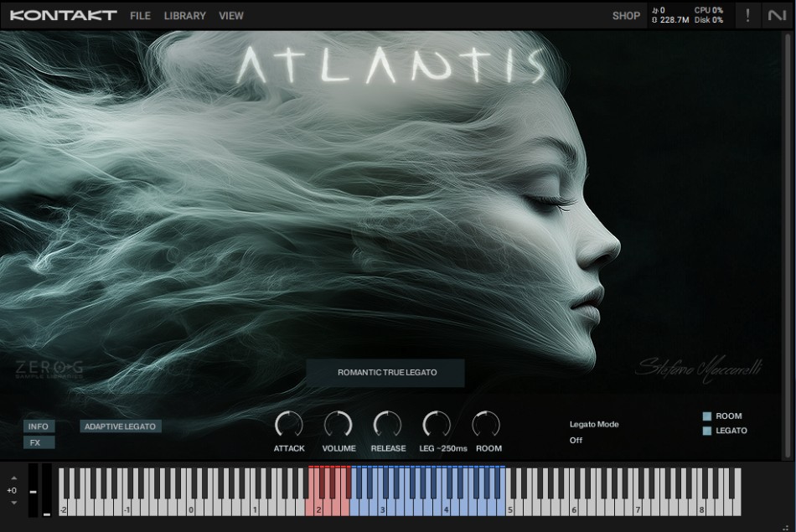Open the INFO panel button
Viewport: 796px width, 532px height.
pyautogui.click(x=39, y=426)
